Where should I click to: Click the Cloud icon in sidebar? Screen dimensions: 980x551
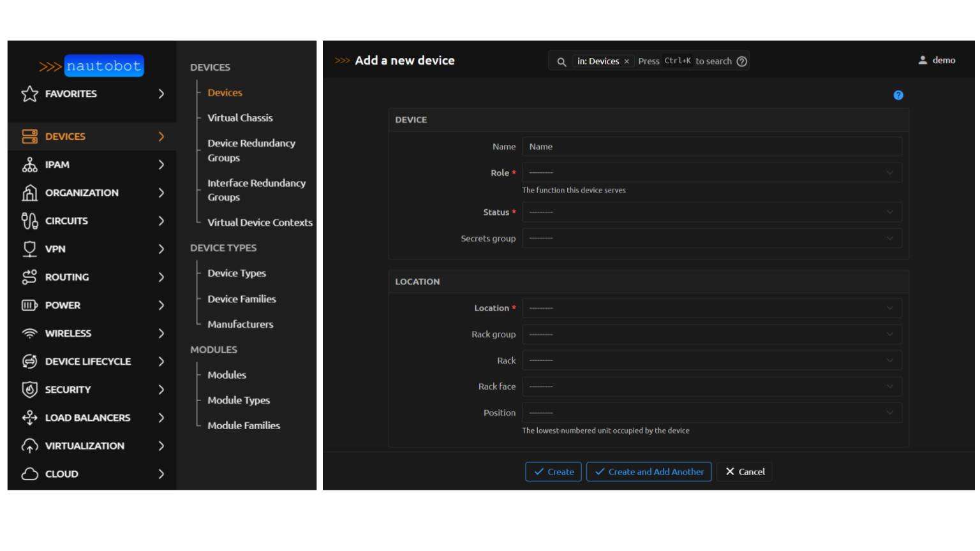tap(29, 474)
